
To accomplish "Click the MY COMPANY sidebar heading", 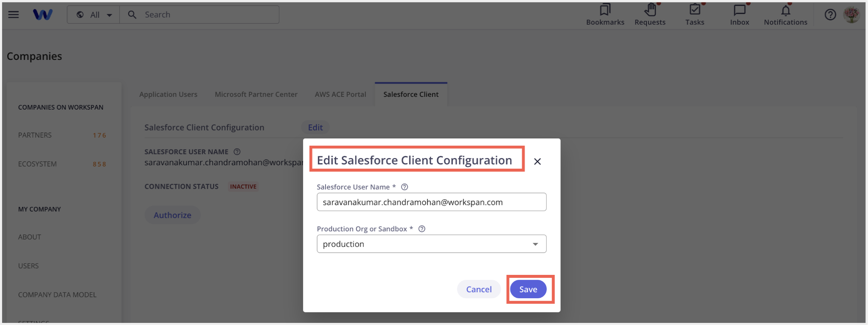I will coord(39,209).
